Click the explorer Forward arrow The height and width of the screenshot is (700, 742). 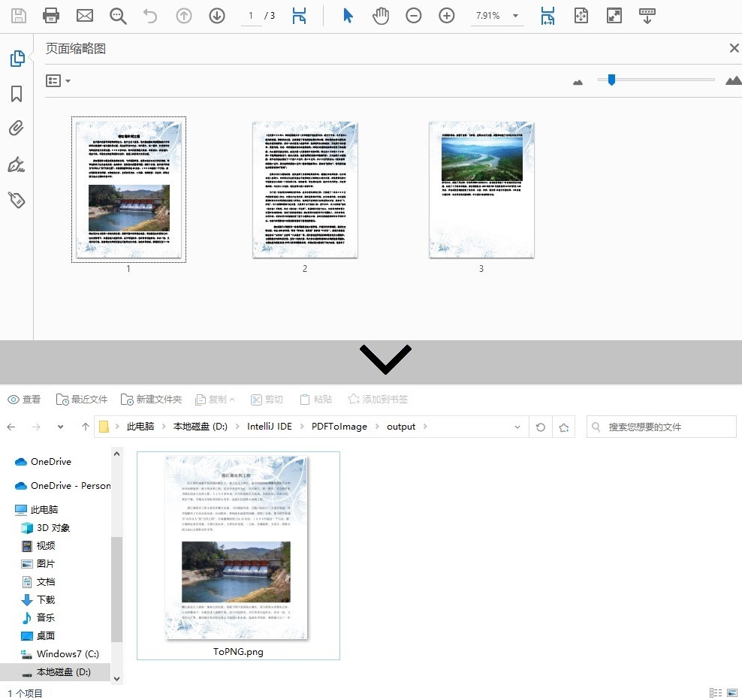point(36,427)
